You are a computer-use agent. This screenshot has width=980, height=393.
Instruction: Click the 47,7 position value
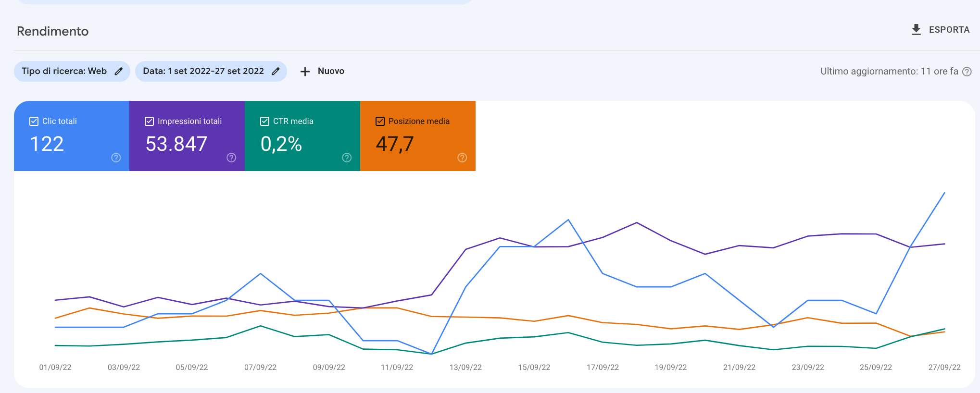pyautogui.click(x=395, y=144)
